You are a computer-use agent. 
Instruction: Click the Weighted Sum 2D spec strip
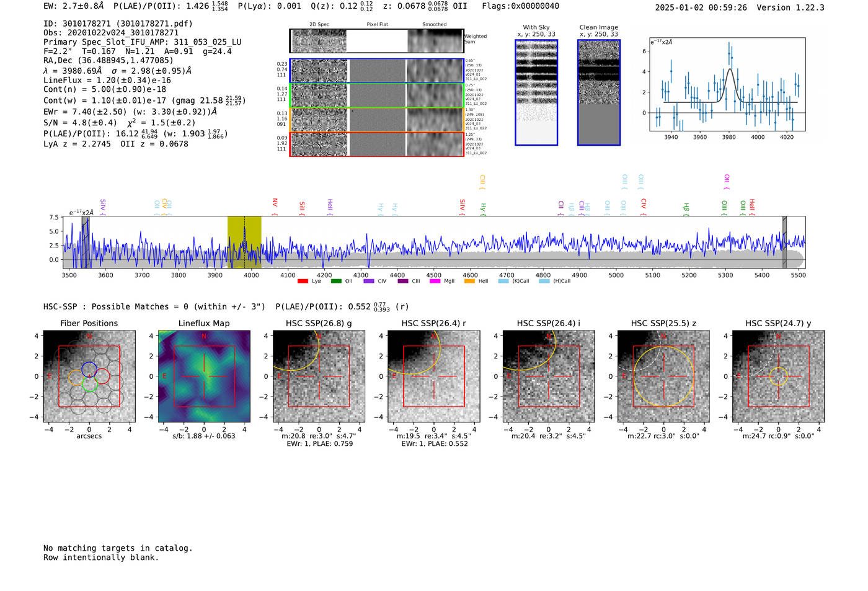pos(376,41)
